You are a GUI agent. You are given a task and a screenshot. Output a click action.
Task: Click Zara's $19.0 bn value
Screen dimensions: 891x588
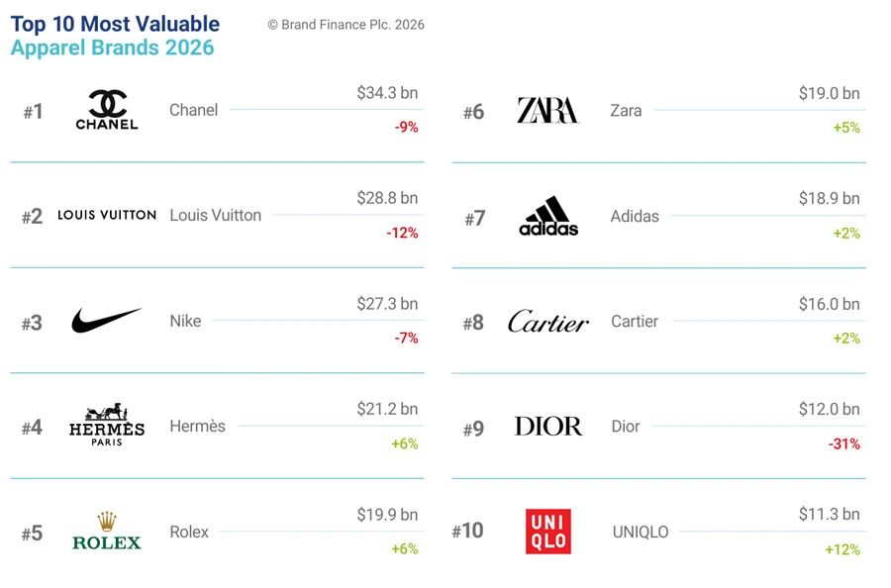[x=829, y=93]
